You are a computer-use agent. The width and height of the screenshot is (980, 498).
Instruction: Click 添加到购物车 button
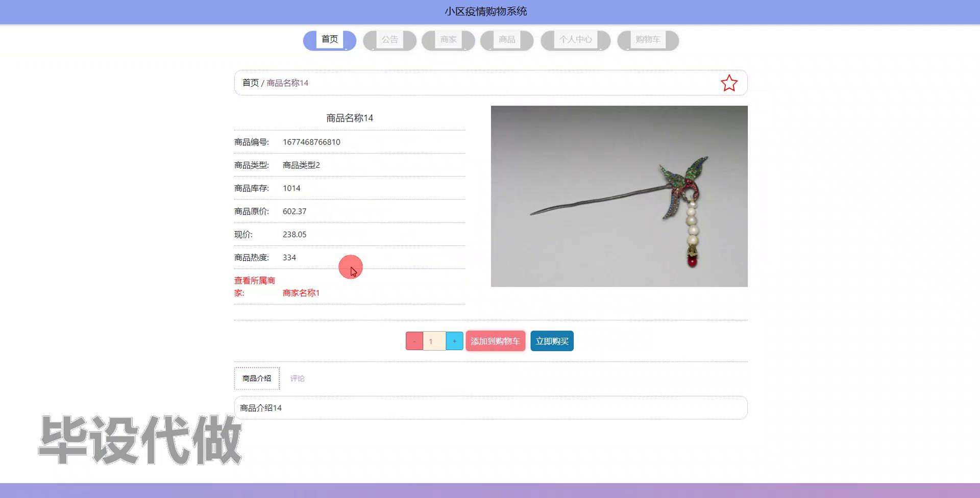[495, 341]
